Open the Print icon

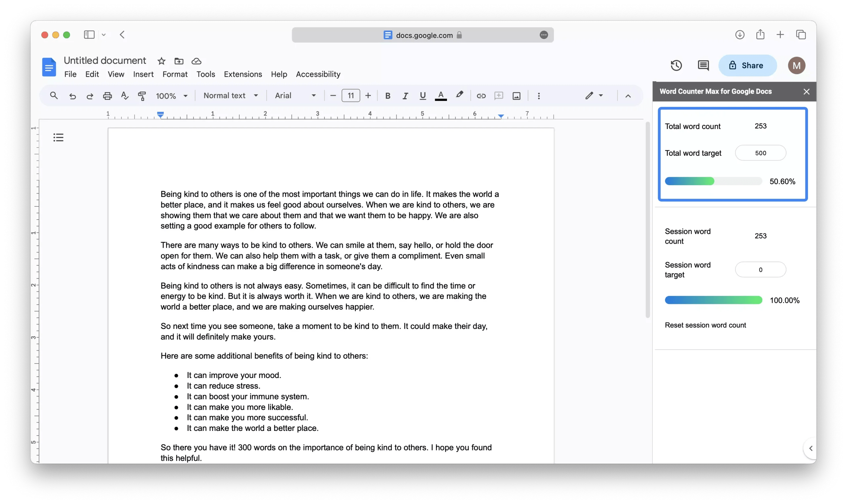[107, 96]
